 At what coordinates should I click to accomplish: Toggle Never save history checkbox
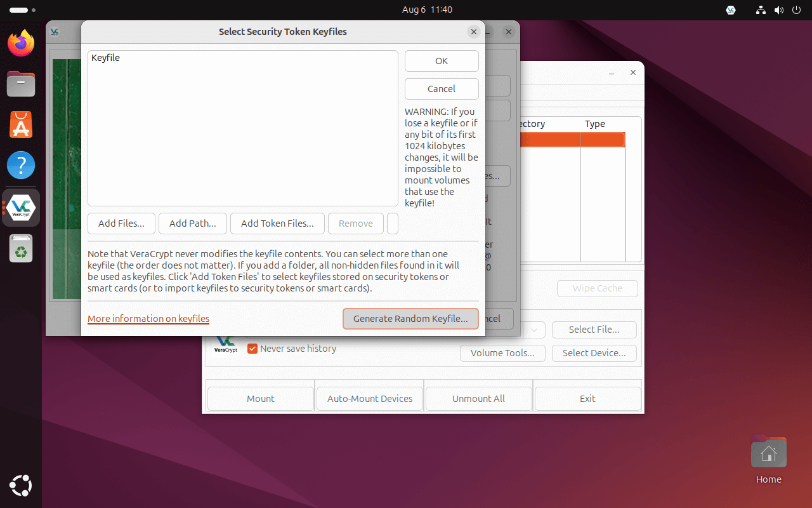click(252, 349)
